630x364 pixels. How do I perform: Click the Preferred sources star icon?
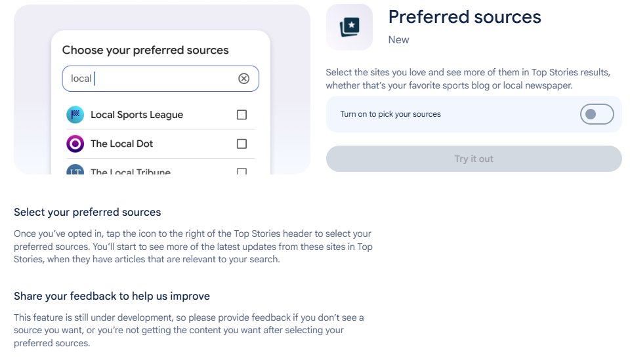[x=350, y=28]
